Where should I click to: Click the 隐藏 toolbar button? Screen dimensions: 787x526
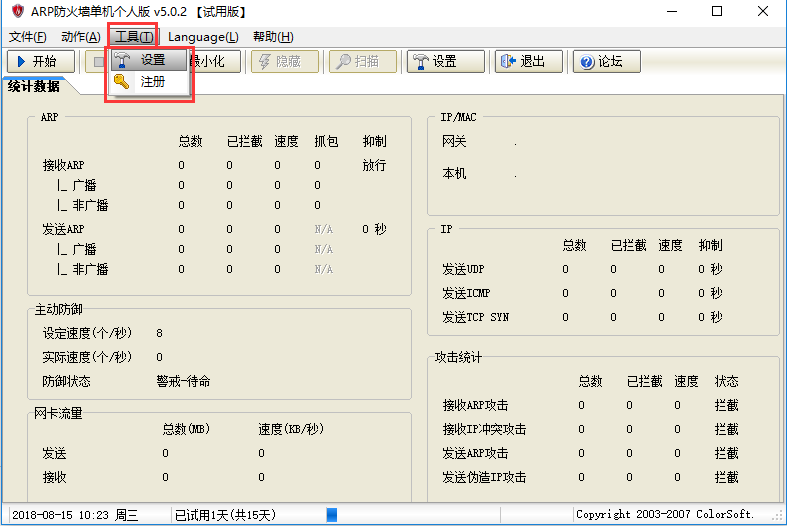click(x=285, y=61)
